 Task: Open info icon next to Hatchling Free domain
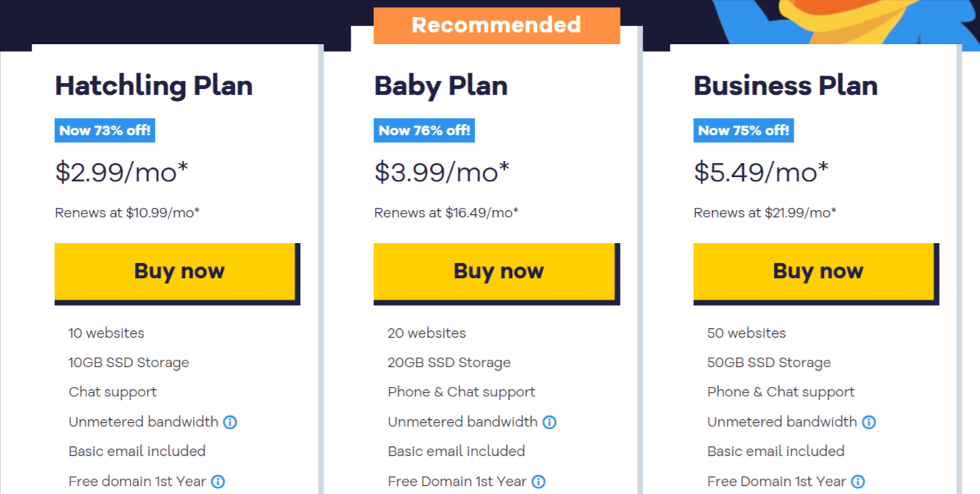(x=218, y=482)
